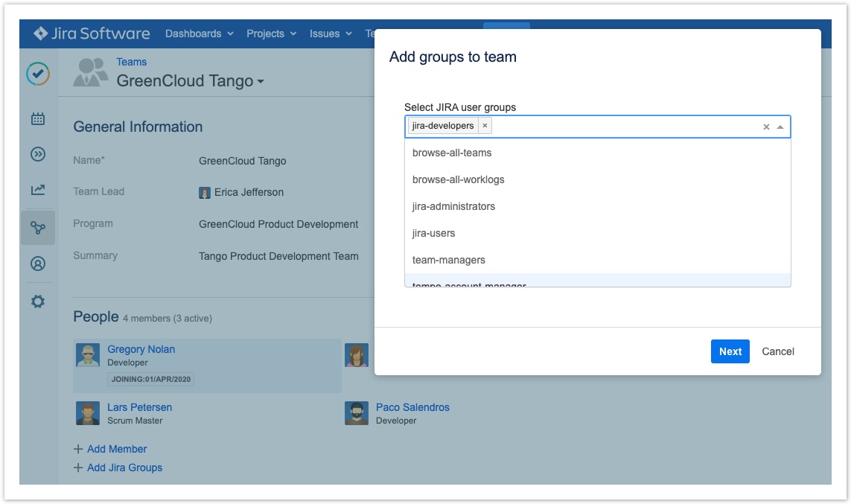
Task: Open the Dashboards menu
Action: (x=199, y=34)
